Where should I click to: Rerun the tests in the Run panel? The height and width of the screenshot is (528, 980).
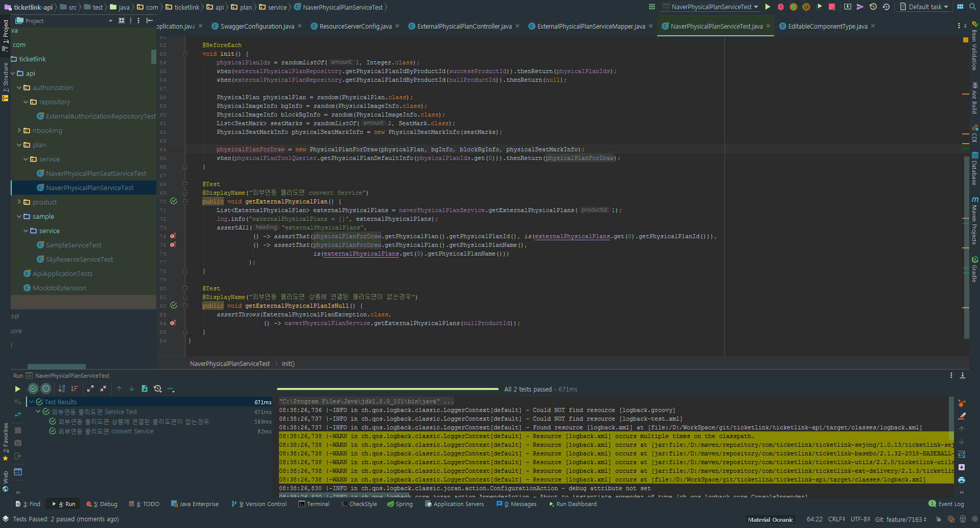(x=17, y=389)
